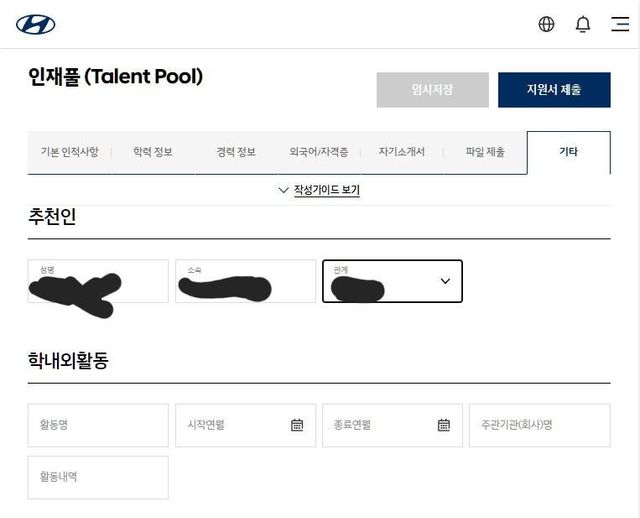Image resolution: width=640 pixels, height=518 pixels.
Task: Open the 경력 정보 tab
Action: (236, 152)
